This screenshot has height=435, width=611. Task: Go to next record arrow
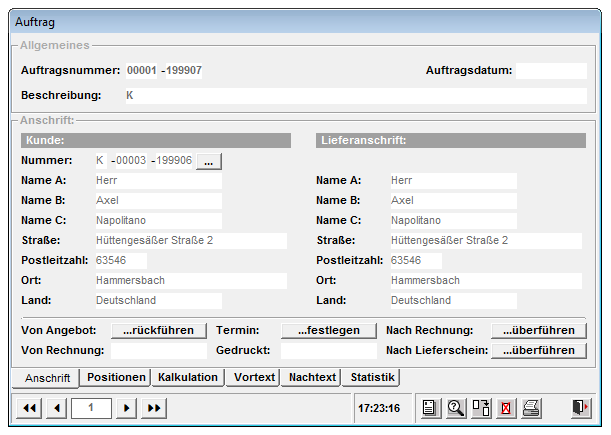[x=126, y=408]
